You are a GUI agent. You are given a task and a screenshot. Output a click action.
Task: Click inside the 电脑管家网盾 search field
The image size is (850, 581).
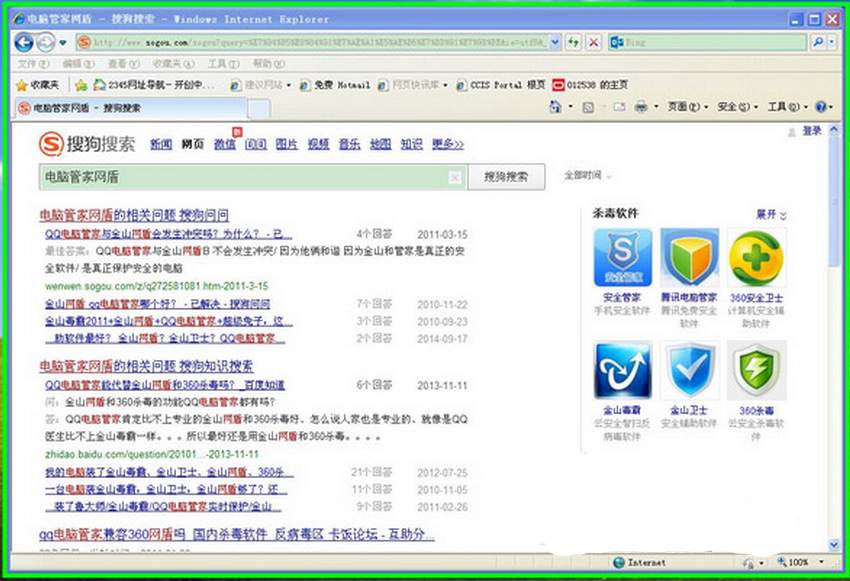pos(240,177)
